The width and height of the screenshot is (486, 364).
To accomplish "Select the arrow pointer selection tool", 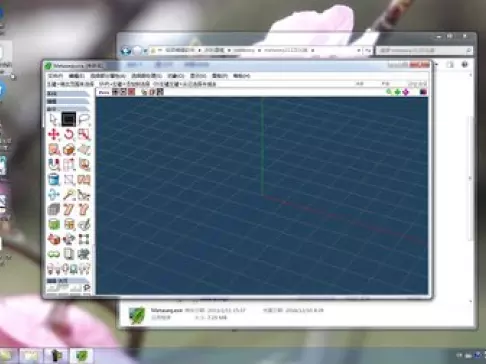I will click(54, 119).
